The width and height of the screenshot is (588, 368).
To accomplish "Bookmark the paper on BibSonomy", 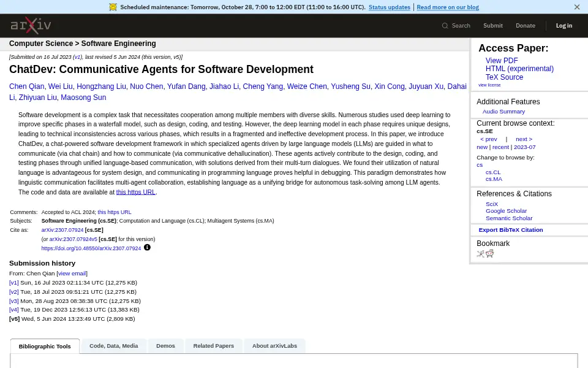I will tap(480, 254).
